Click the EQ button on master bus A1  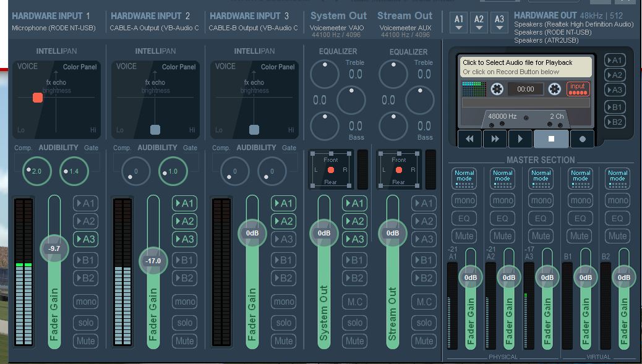(464, 218)
